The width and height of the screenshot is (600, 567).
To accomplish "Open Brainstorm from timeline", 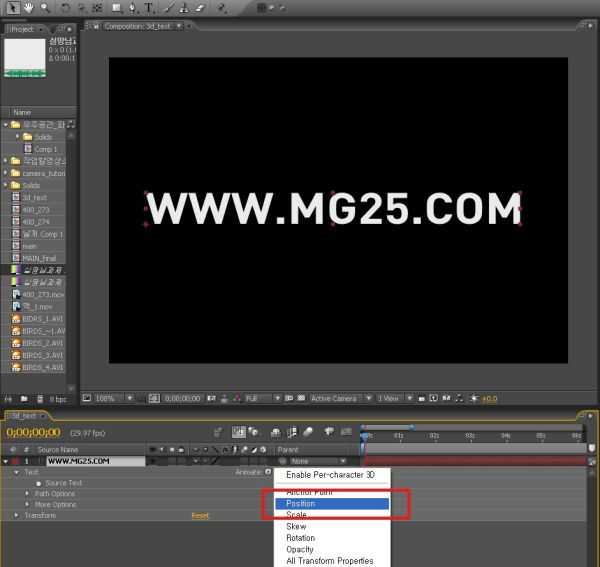I will 329,432.
